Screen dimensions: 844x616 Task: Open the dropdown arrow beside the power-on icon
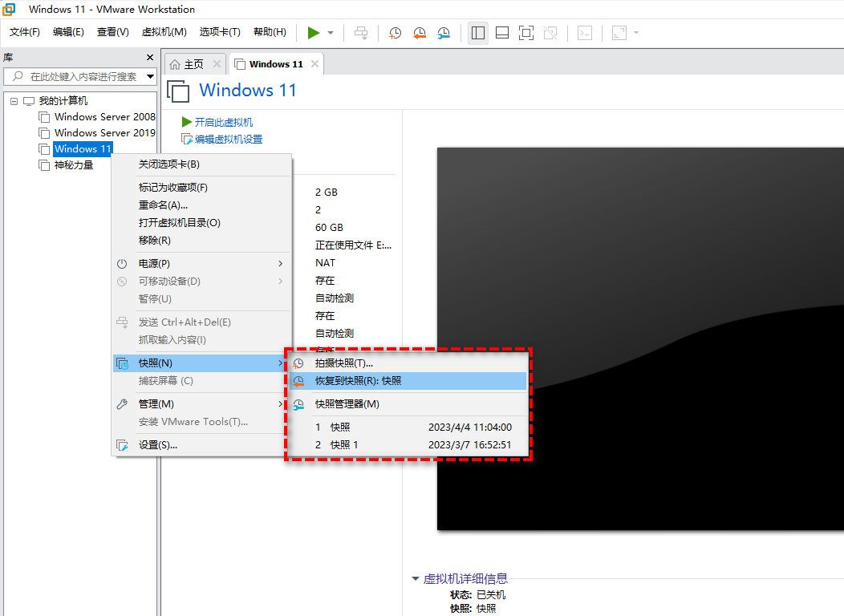click(331, 33)
